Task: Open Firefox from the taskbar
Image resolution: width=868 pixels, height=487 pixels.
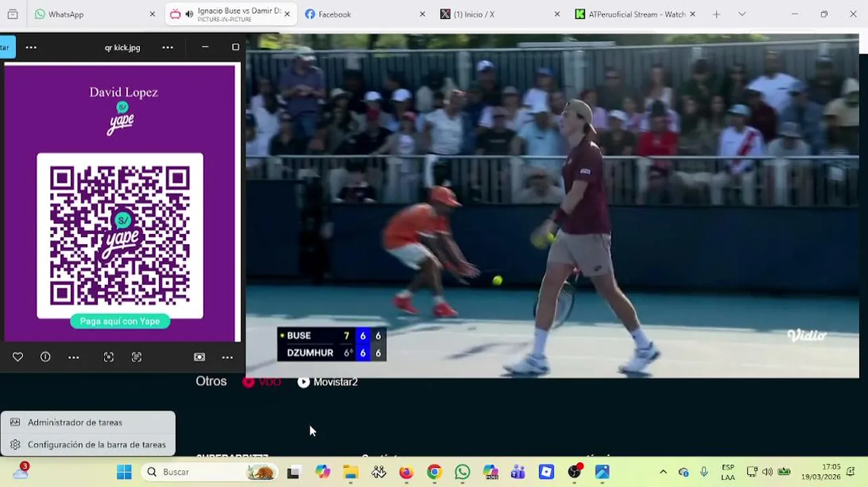Action: (x=406, y=472)
